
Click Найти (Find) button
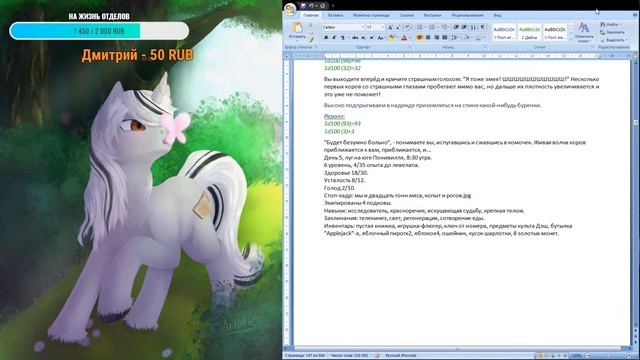pos(611,24)
